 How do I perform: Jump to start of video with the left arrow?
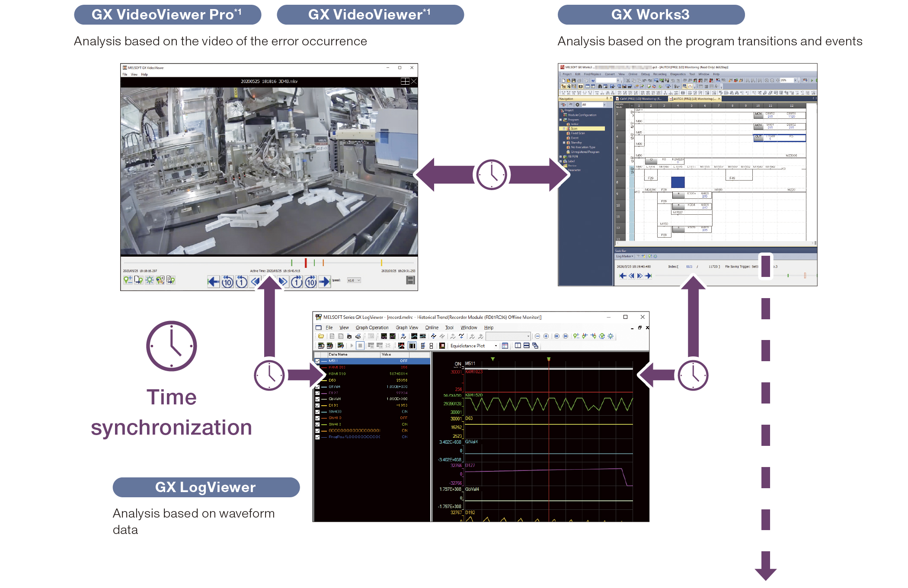point(213,282)
